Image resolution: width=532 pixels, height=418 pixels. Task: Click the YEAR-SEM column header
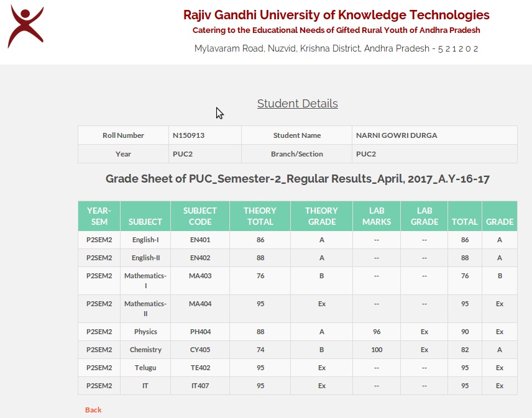[x=99, y=216]
